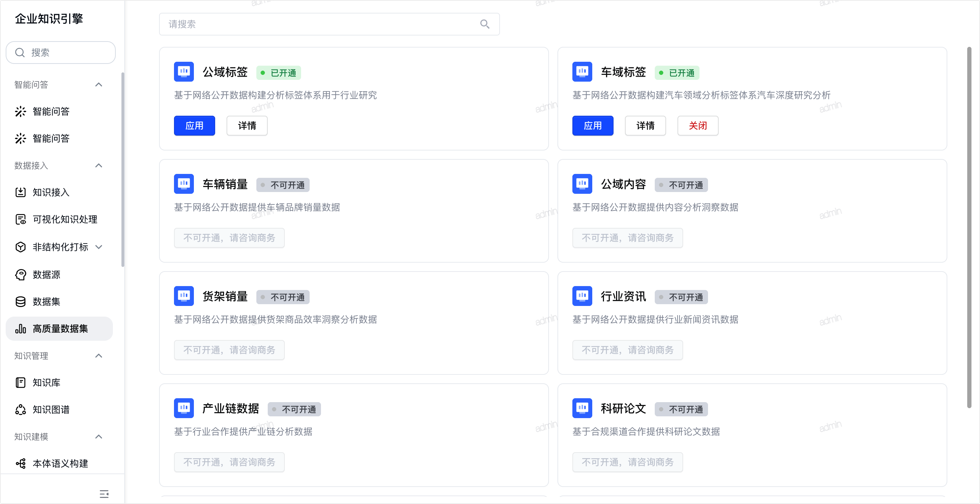Click the 货架销量 card icon

(x=184, y=296)
